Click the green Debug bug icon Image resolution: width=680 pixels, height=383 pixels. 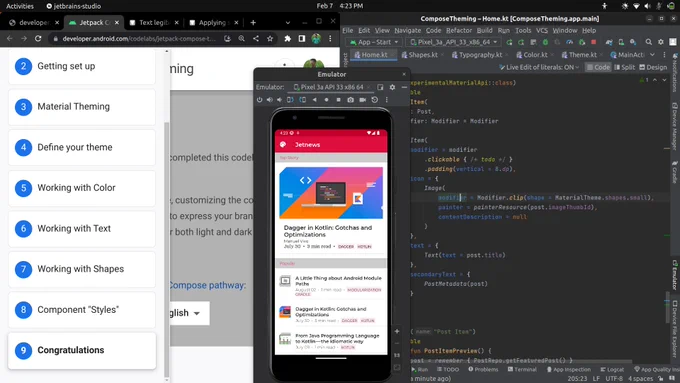(x=545, y=42)
